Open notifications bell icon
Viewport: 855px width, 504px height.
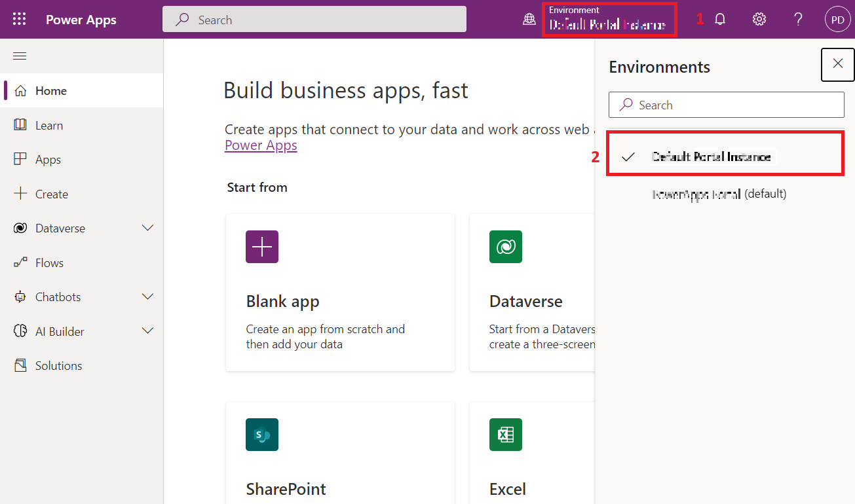tap(720, 20)
